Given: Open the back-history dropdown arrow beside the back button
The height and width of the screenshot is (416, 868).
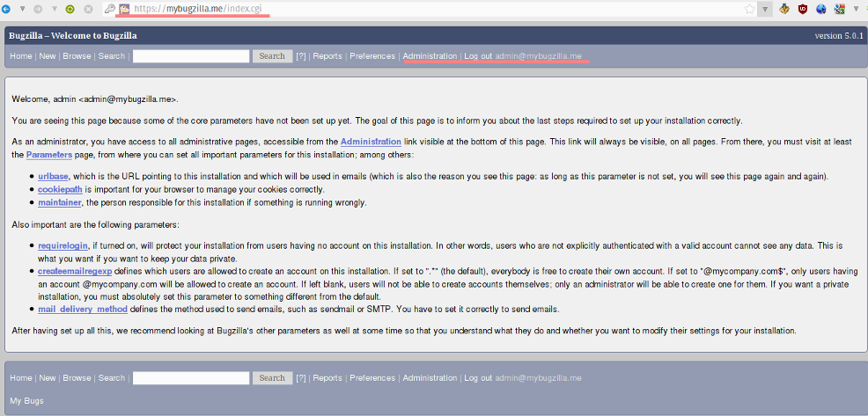Looking at the screenshot, I should [x=22, y=9].
